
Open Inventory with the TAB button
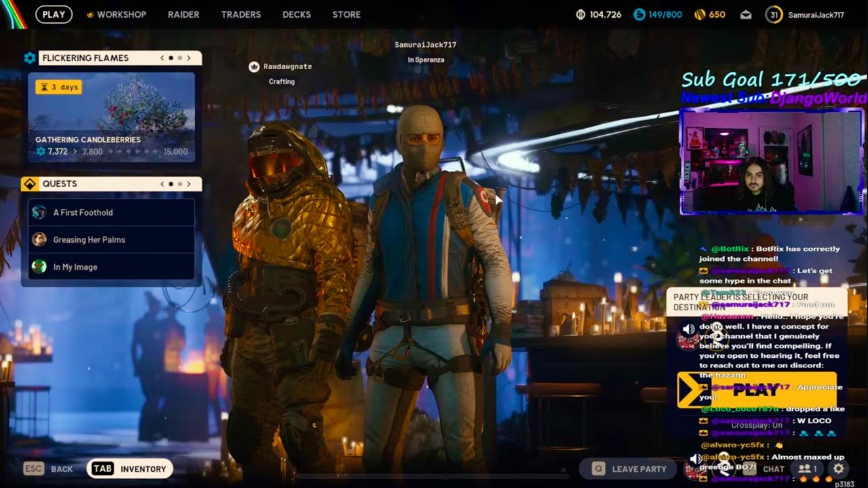click(x=130, y=468)
